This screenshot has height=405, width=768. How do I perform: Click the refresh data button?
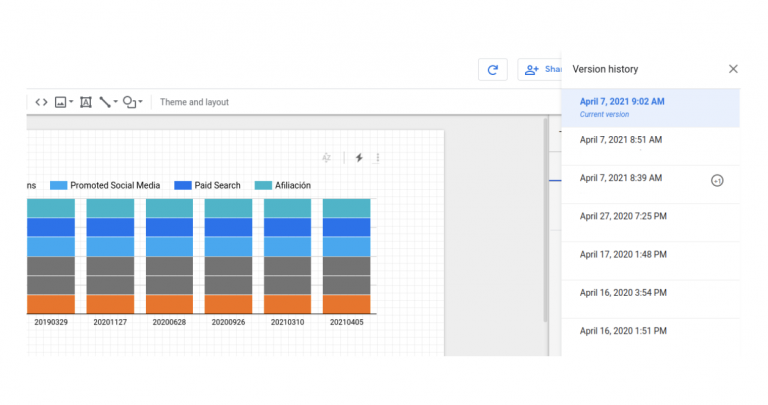point(492,69)
